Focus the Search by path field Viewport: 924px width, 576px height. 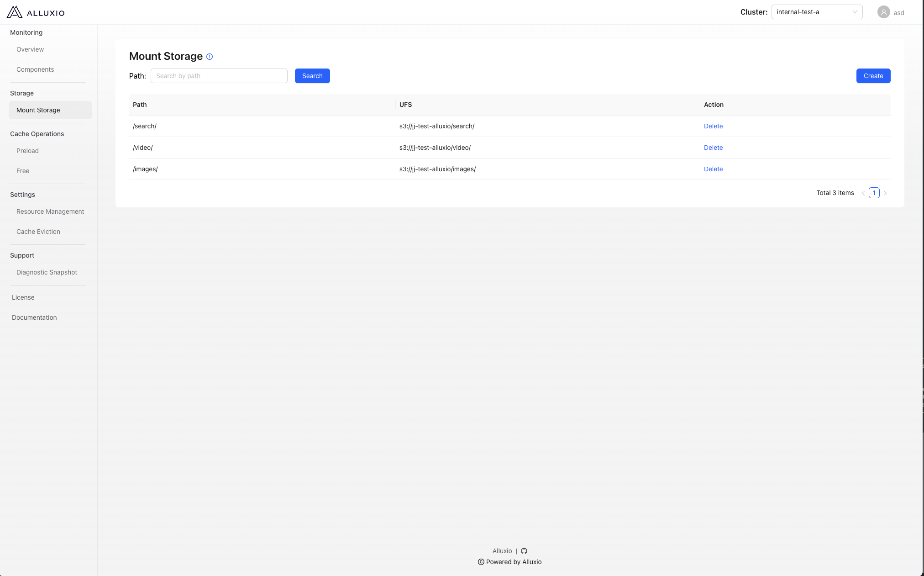219,76
